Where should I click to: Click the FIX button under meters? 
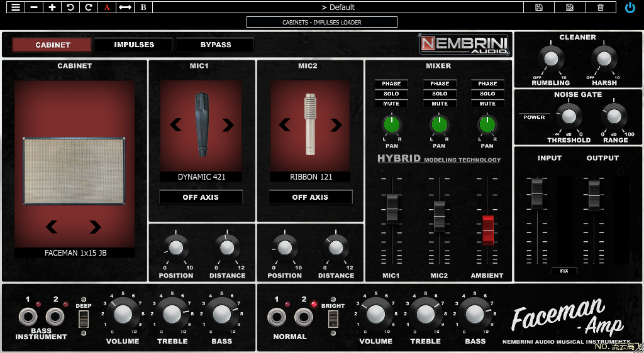pos(564,271)
